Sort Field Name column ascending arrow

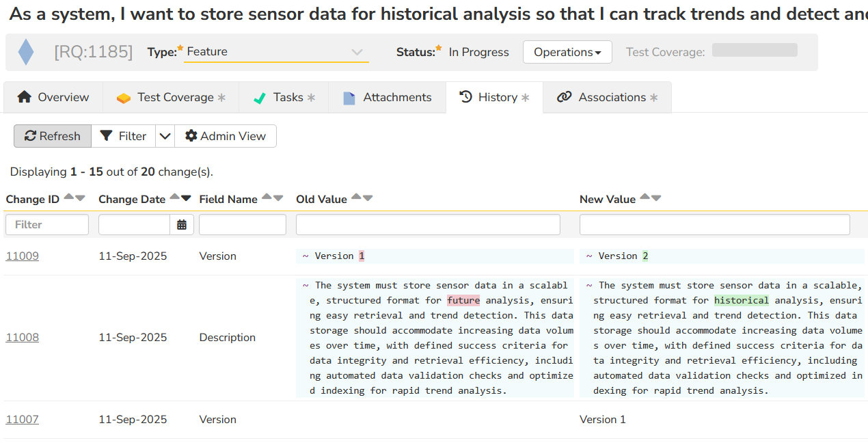pos(267,198)
